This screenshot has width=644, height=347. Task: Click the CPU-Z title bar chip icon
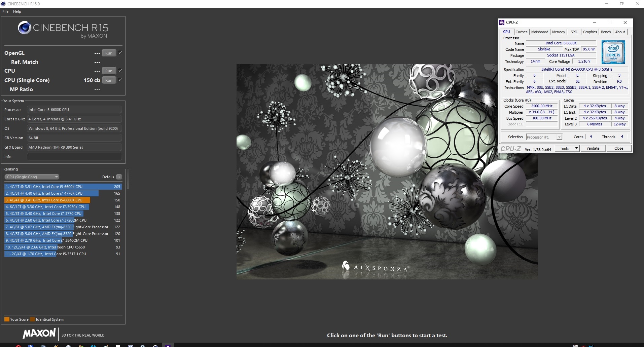coord(502,23)
